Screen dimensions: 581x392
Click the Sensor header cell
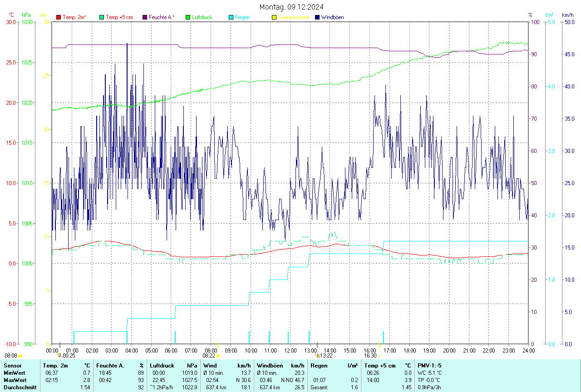(12, 365)
